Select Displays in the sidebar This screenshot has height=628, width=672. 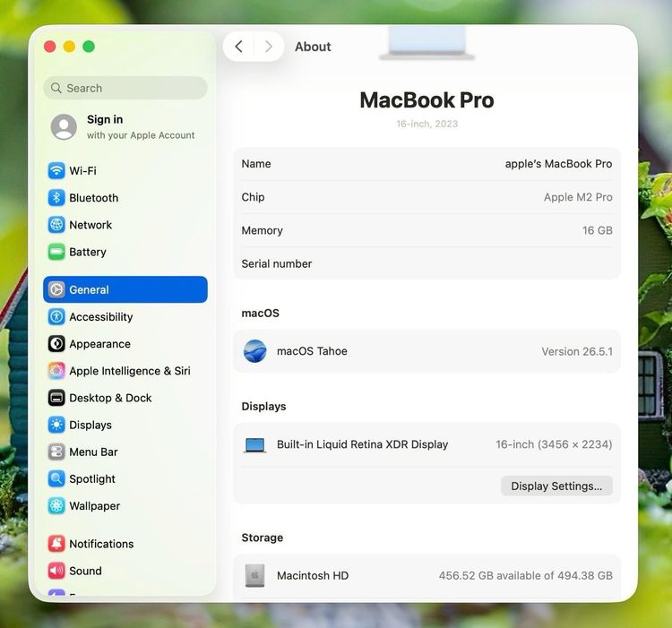click(x=125, y=425)
